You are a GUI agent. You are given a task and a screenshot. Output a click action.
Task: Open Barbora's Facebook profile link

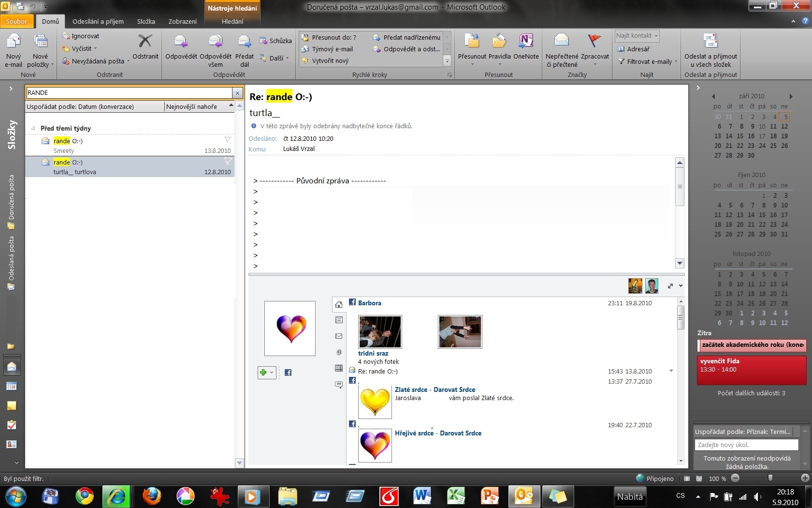coord(370,303)
